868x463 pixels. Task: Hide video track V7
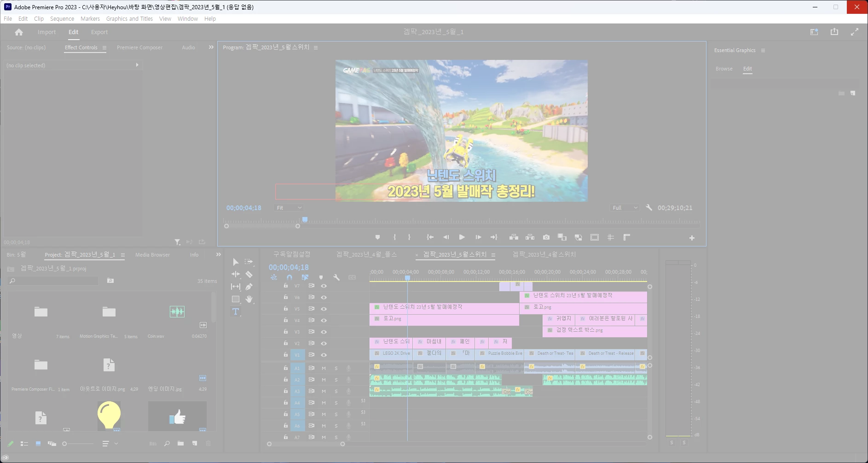point(324,286)
